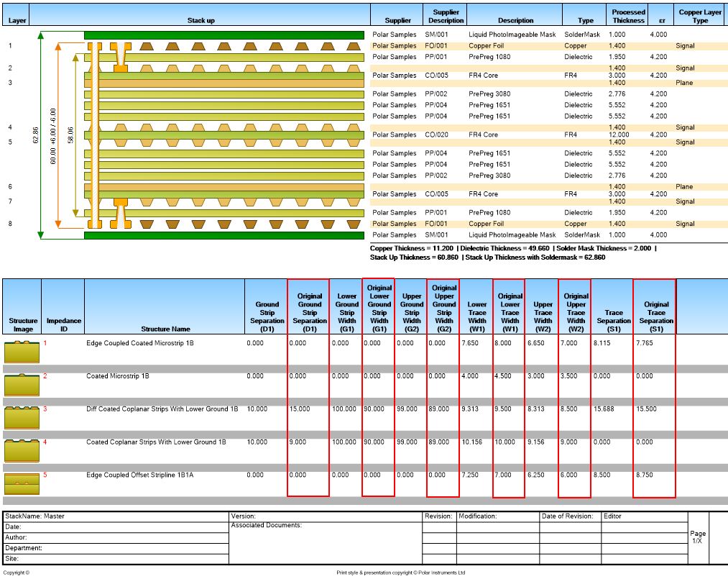Select the through-hole via drill in stackup

click(95, 135)
